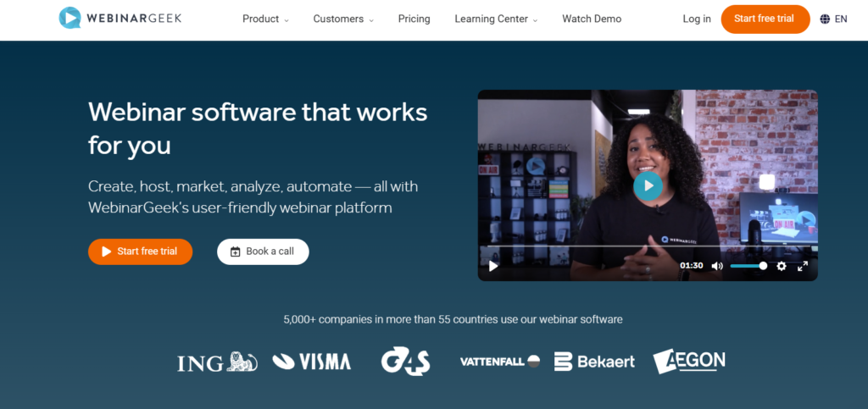Click the large play button on video
Screen dimensions: 868x409
point(648,185)
